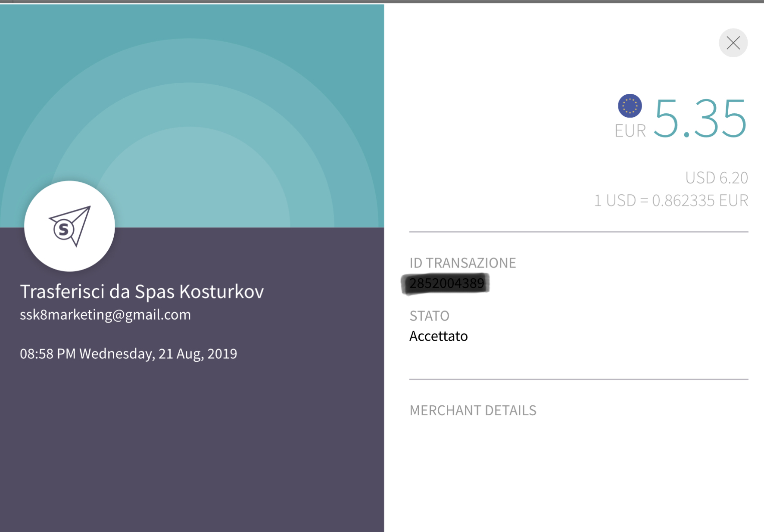Select the redacted transaction ID number

(x=446, y=284)
